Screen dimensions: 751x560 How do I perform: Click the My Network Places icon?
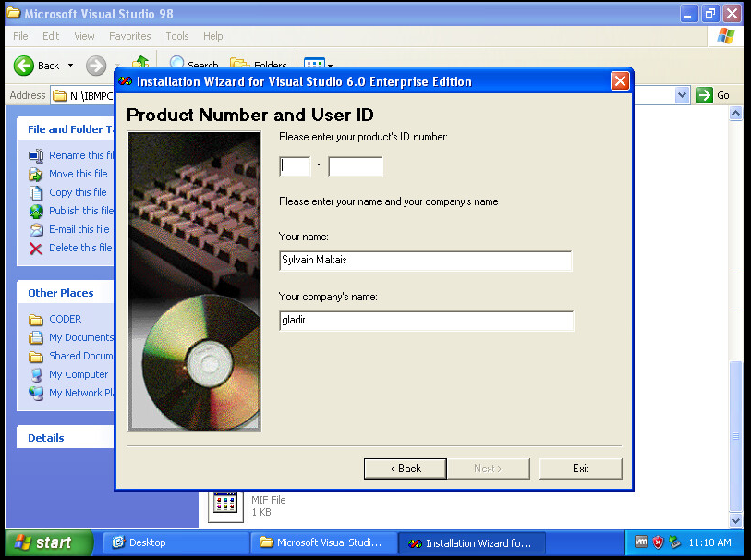coord(36,394)
